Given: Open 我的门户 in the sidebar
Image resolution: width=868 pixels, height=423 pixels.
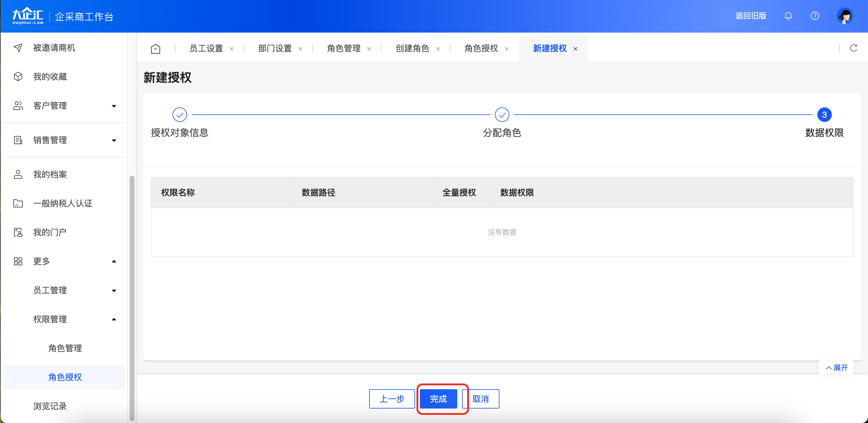Looking at the screenshot, I should 49,232.
